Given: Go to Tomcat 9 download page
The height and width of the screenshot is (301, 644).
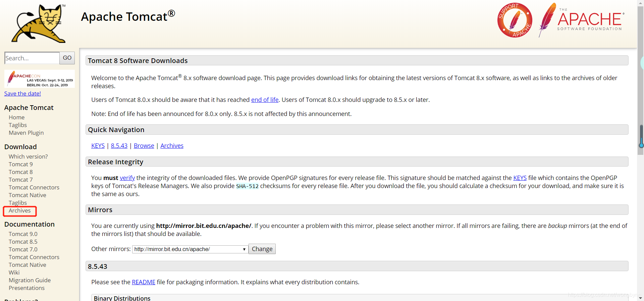Looking at the screenshot, I should coord(21,164).
